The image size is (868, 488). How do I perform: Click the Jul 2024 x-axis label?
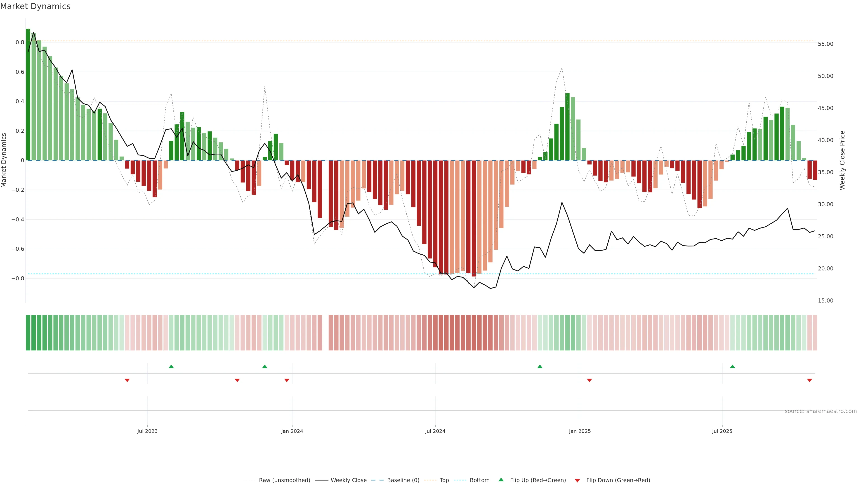(x=435, y=431)
